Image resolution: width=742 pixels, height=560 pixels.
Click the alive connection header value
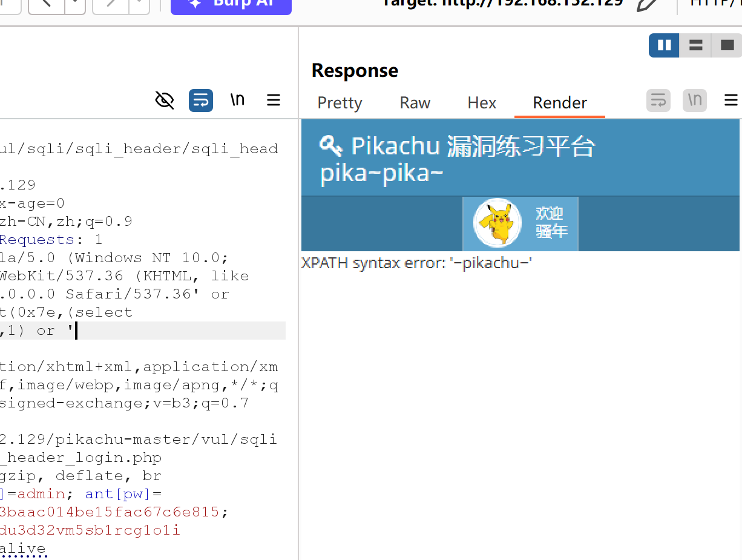(x=22, y=549)
